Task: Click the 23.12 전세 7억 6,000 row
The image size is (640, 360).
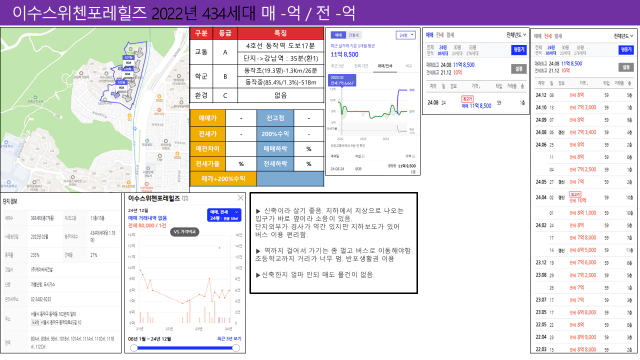Action: pyautogui.click(x=584, y=262)
